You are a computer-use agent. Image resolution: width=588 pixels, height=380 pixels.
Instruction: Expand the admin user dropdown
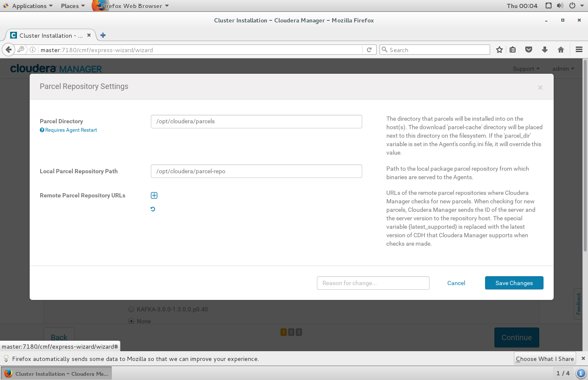(x=563, y=69)
